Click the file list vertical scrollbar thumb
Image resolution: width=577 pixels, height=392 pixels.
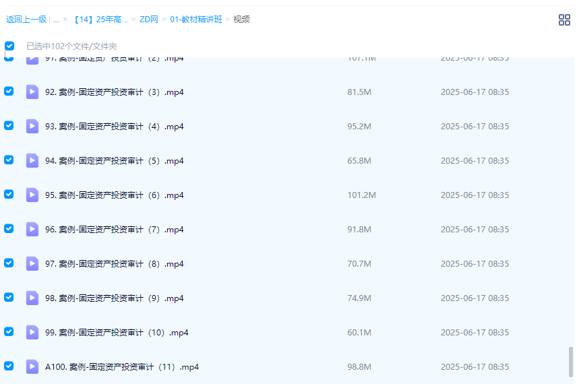pyautogui.click(x=571, y=362)
